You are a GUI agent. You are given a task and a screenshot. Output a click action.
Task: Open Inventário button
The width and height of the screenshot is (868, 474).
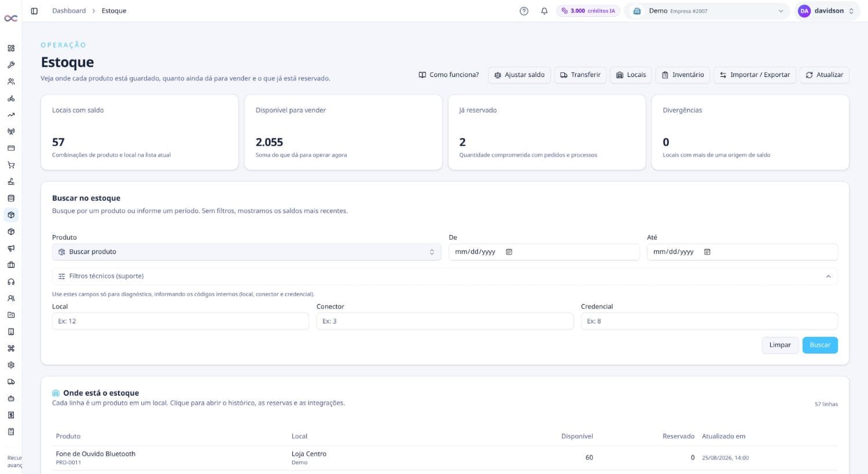click(683, 75)
